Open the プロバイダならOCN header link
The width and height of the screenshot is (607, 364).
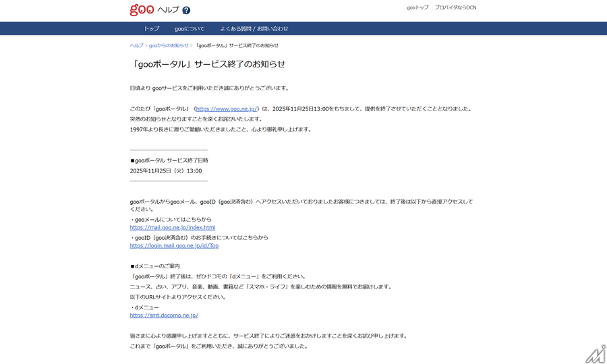click(455, 8)
